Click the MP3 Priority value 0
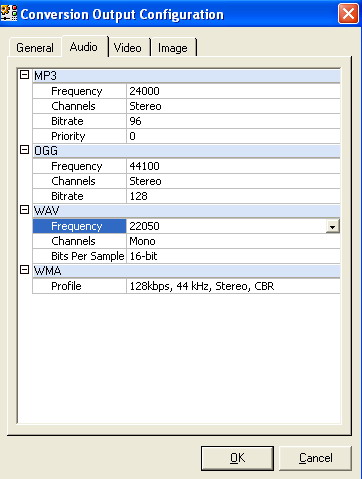Viewport: 362px width, 479px height. pos(233,136)
